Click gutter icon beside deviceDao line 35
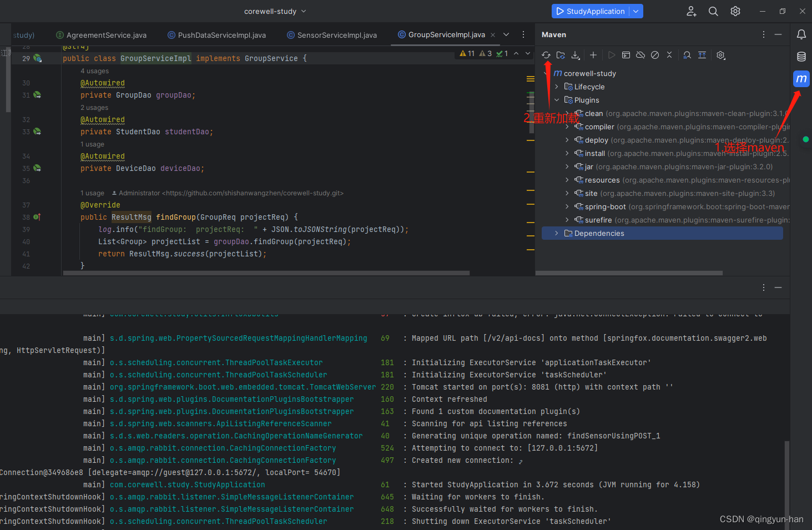 pyautogui.click(x=37, y=168)
